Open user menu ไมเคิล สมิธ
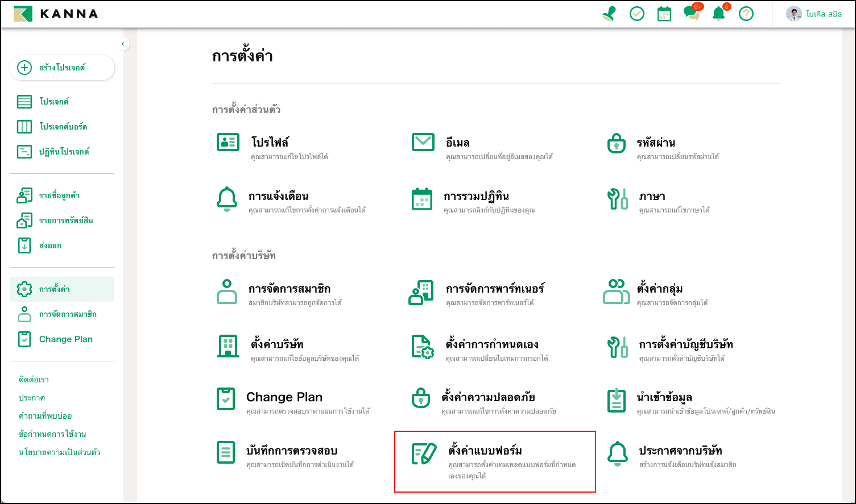The height and width of the screenshot is (504, 856). click(814, 14)
